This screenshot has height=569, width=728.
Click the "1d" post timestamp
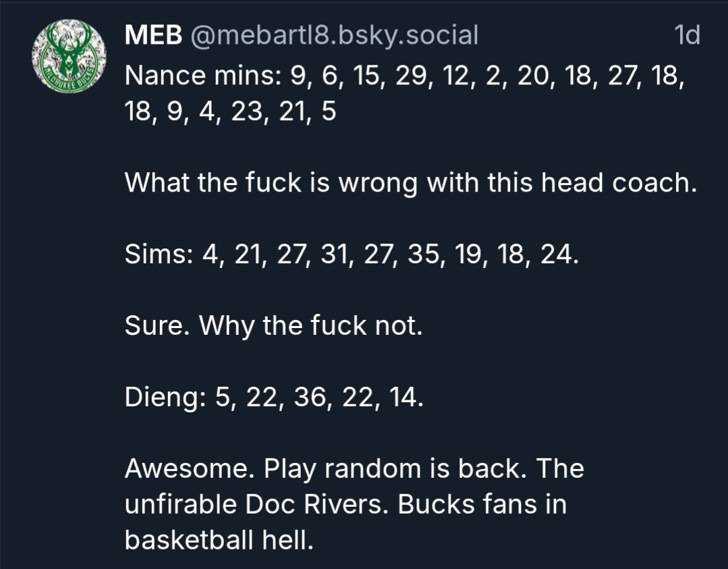(687, 35)
